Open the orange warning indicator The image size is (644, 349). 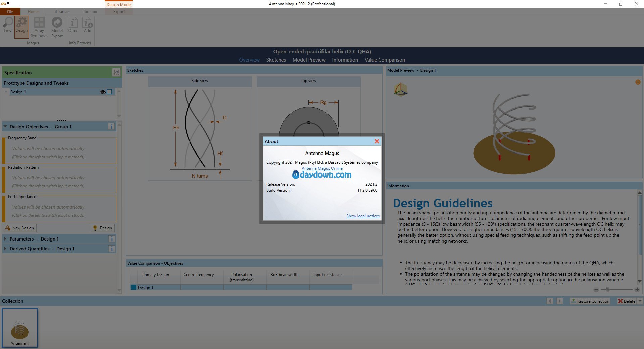[638, 82]
